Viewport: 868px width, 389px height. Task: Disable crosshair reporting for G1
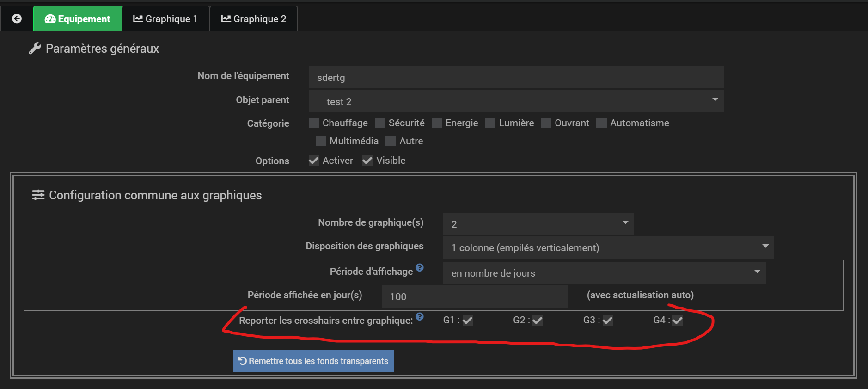468,321
